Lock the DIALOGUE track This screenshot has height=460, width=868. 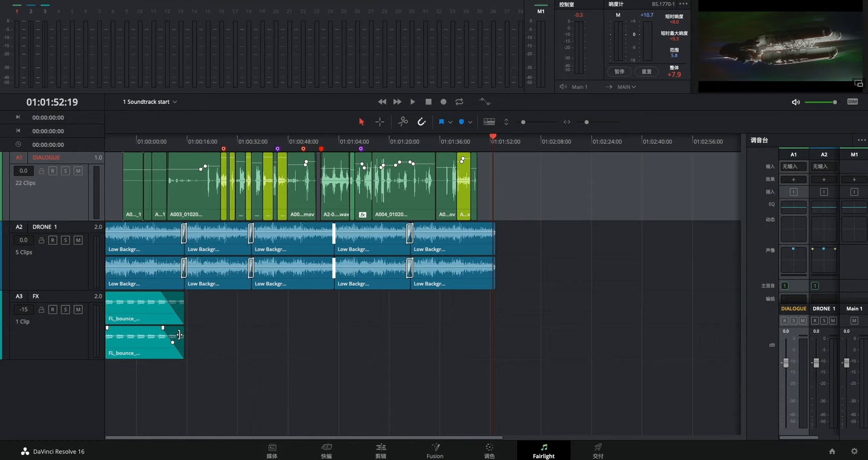[x=41, y=171]
